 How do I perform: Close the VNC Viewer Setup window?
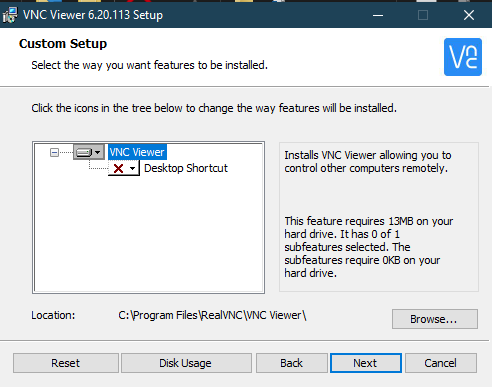click(469, 15)
